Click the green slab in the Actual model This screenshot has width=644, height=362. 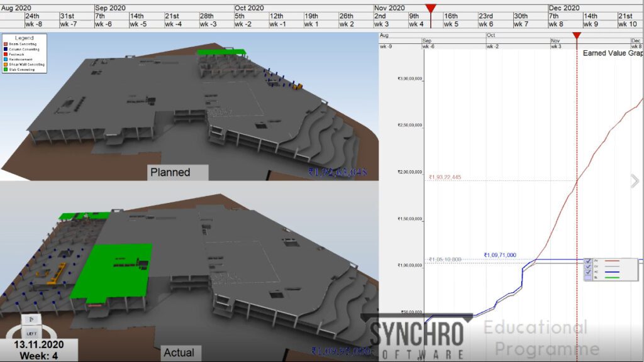click(x=113, y=270)
